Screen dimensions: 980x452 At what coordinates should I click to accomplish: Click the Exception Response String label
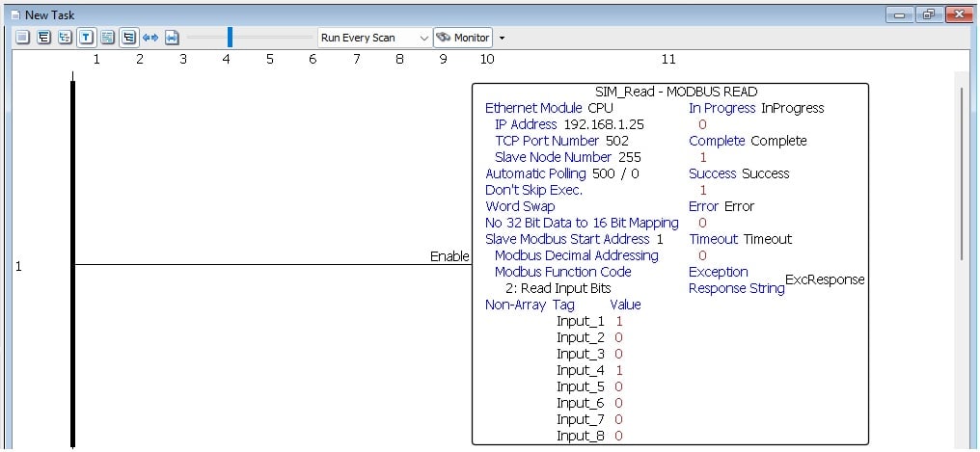pos(736,280)
